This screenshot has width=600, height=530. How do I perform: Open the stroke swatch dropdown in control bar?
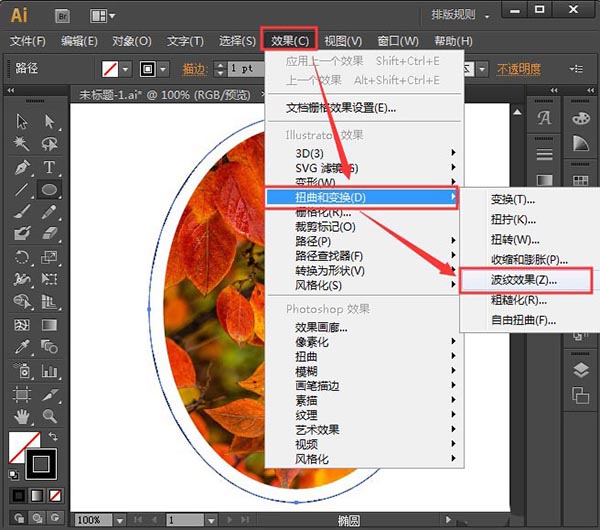click(x=163, y=70)
